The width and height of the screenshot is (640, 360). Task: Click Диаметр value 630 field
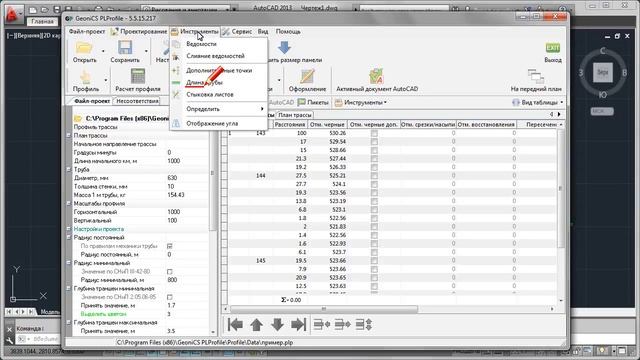187,178
